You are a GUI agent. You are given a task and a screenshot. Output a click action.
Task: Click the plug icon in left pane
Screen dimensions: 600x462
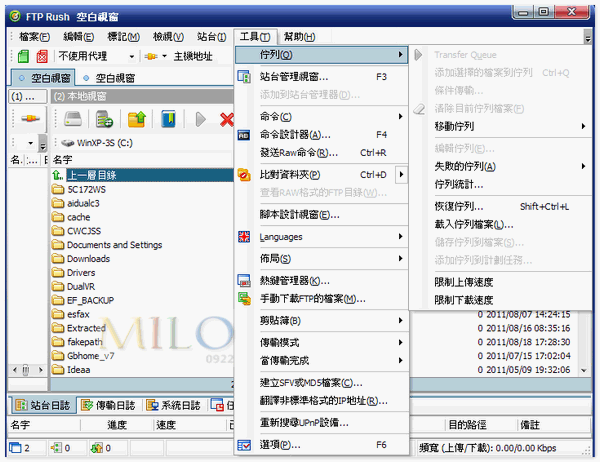click(x=30, y=119)
